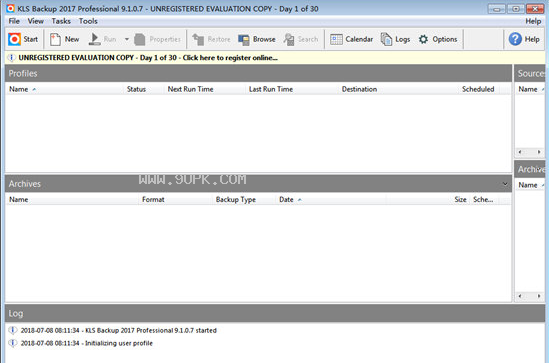Image resolution: width=549 pixels, height=363 pixels.
Task: Click info icon of 'Initializing user profile' entry
Action: click(x=13, y=343)
